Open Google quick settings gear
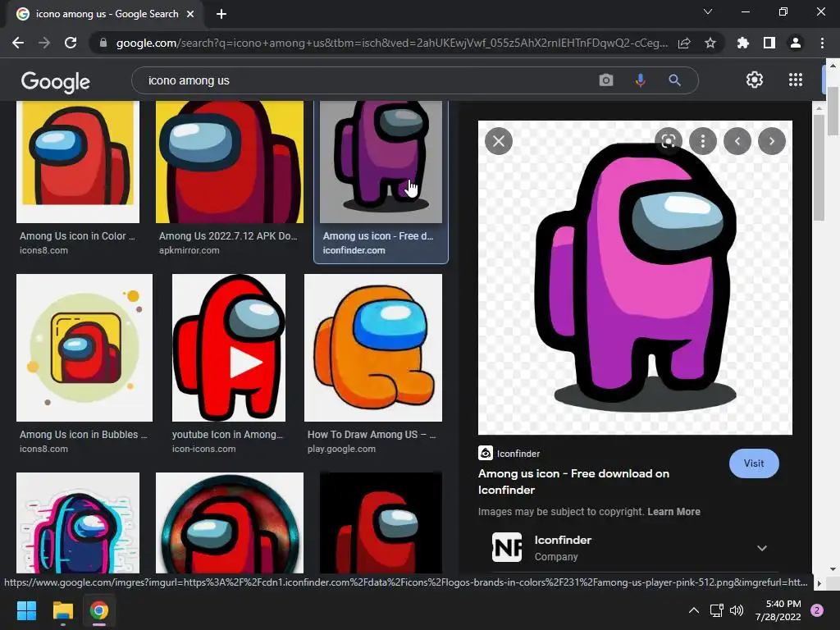The image size is (840, 630). [x=755, y=80]
